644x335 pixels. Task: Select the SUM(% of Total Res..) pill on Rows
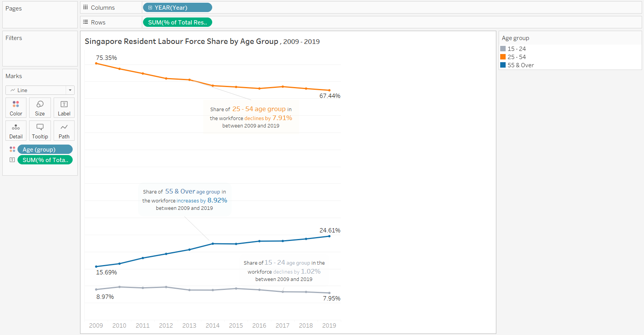[177, 22]
